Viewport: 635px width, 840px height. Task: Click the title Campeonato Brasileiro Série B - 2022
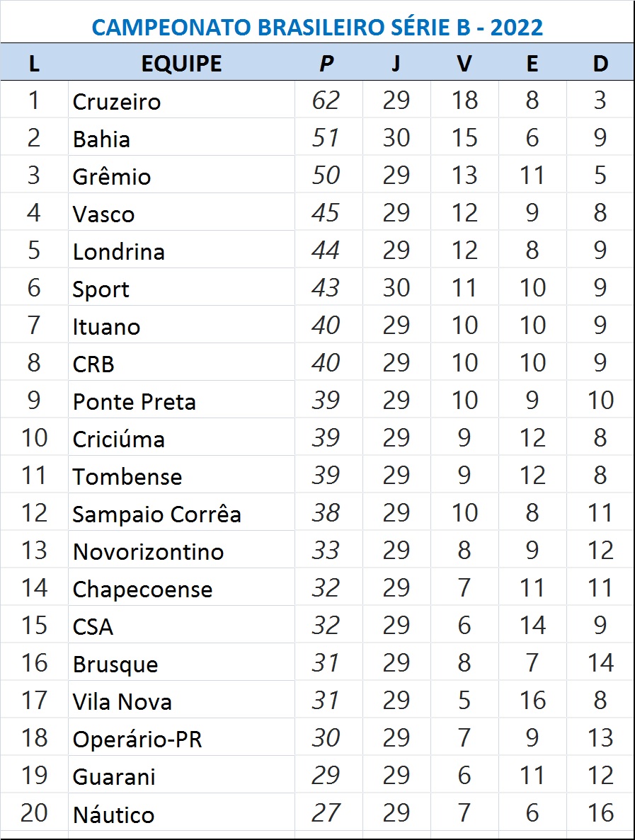(x=317, y=27)
